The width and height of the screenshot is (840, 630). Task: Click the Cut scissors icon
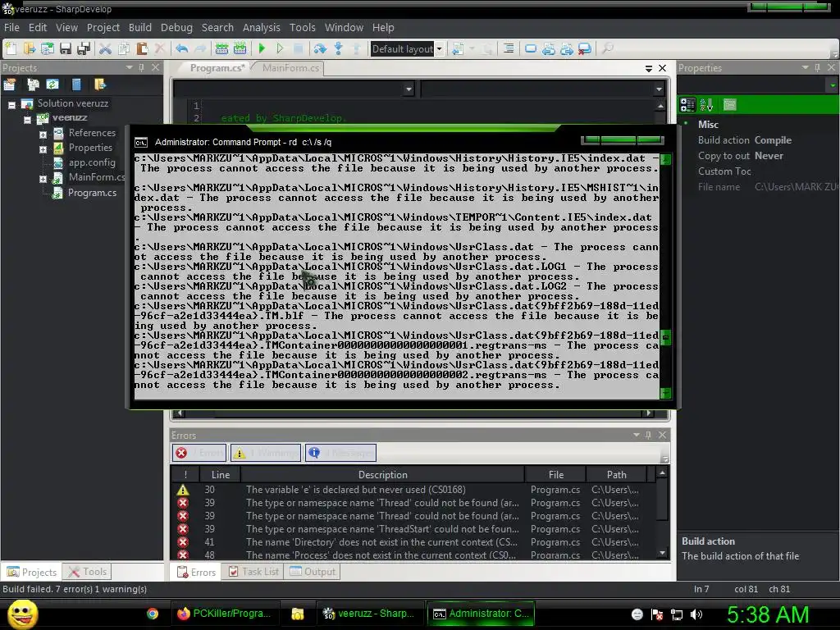(x=106, y=48)
